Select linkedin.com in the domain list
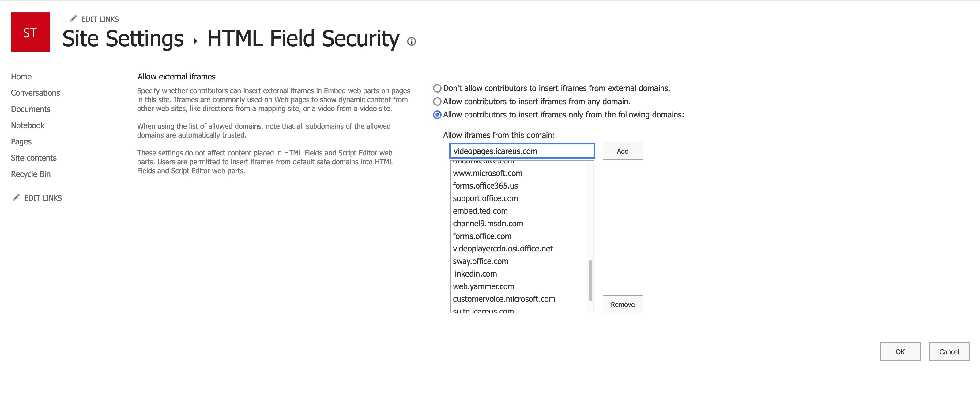Viewport: 980px width, 414px height. (x=475, y=274)
